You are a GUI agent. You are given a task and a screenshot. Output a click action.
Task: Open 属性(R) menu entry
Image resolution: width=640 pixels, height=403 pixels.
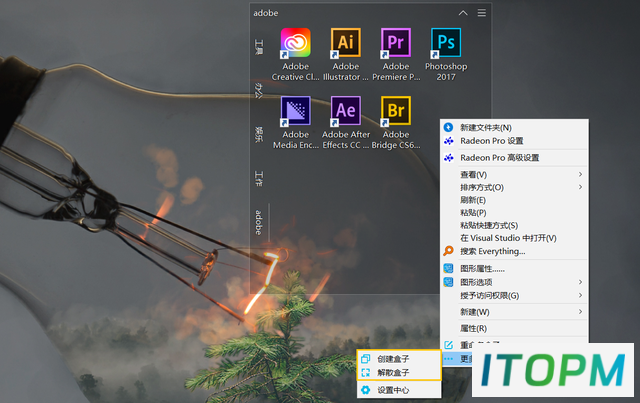pyautogui.click(x=514, y=328)
